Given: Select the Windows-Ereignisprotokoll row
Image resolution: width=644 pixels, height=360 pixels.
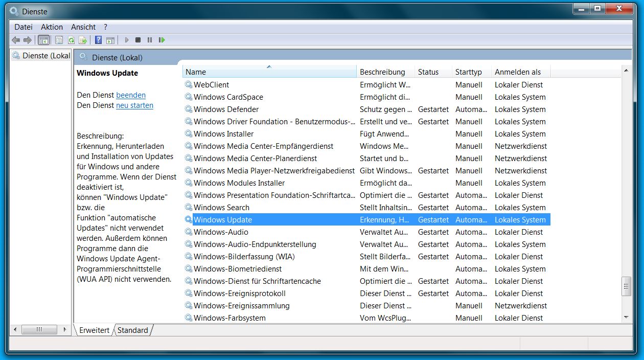Looking at the screenshot, I should 366,294.
